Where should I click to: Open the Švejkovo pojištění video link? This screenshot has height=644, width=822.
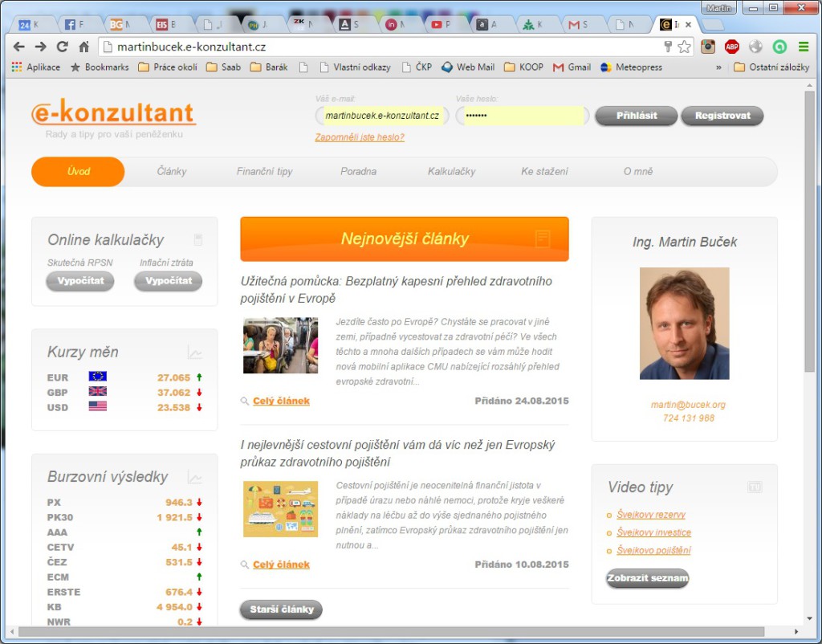pyautogui.click(x=653, y=550)
